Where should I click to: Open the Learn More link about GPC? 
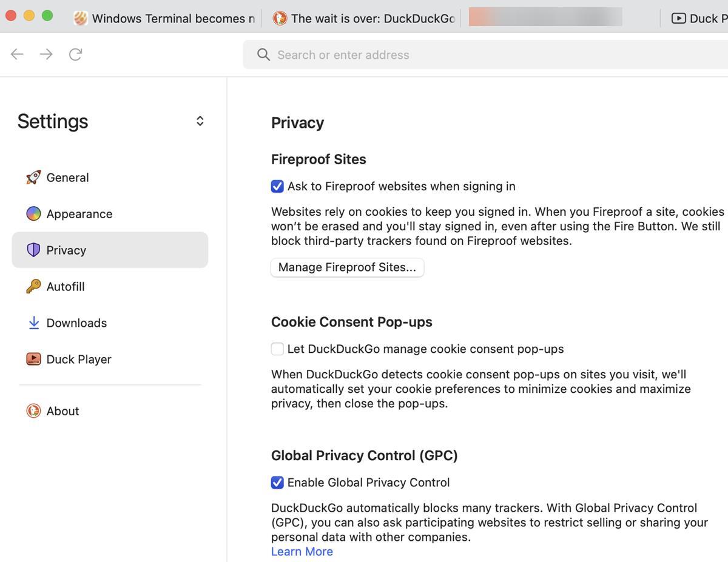coord(302,551)
